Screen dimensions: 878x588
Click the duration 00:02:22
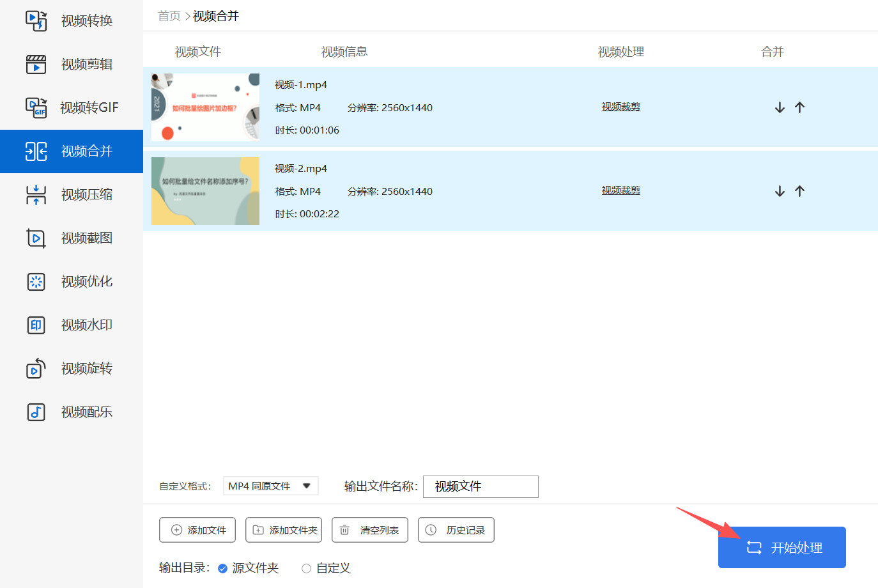click(320, 214)
